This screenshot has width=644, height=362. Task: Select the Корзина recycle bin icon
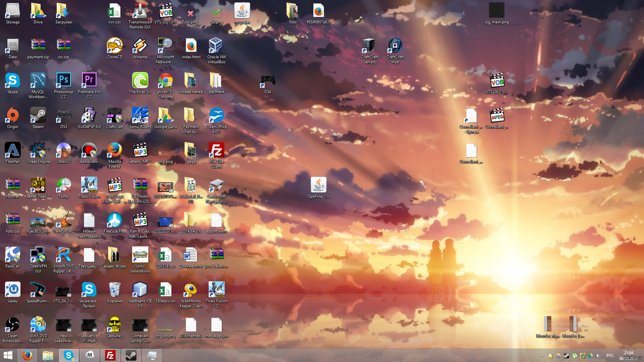click(114, 293)
